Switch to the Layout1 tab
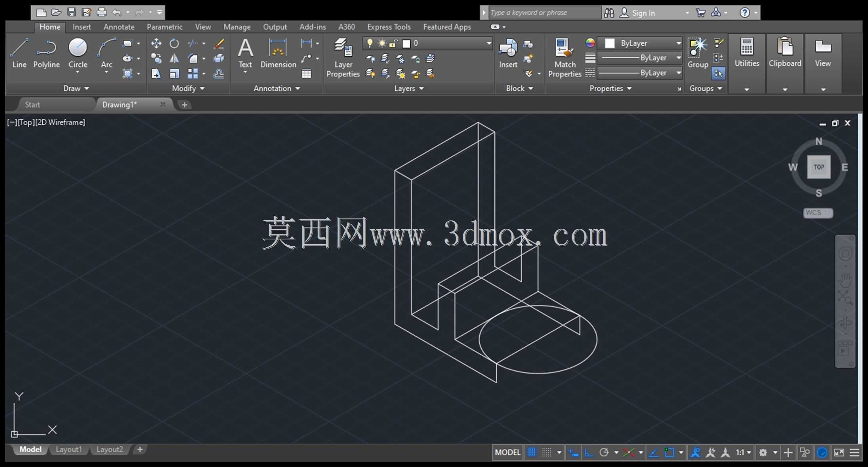The image size is (868, 467). [69, 449]
